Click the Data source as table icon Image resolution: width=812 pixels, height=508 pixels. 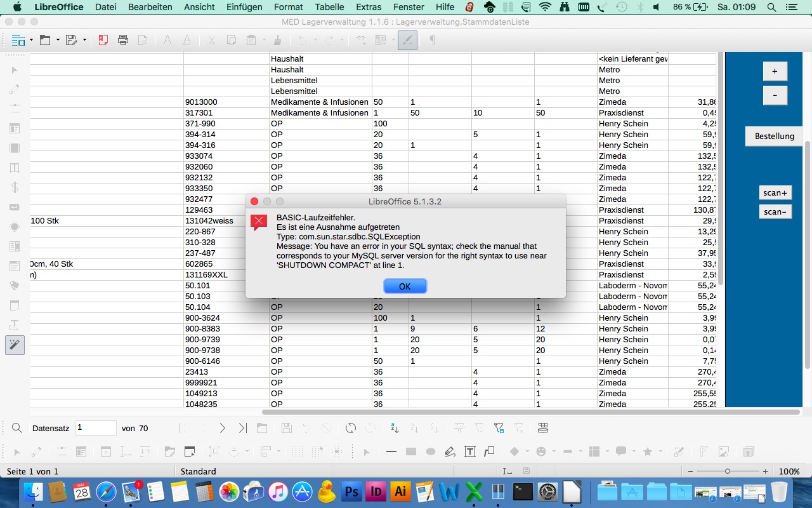pyautogui.click(x=542, y=428)
